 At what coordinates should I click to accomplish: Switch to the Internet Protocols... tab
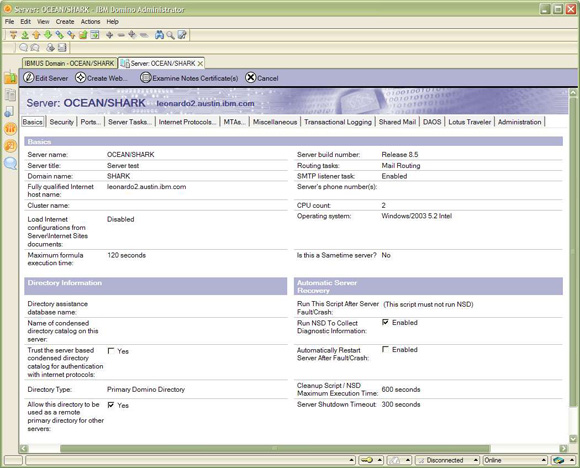coord(188,122)
